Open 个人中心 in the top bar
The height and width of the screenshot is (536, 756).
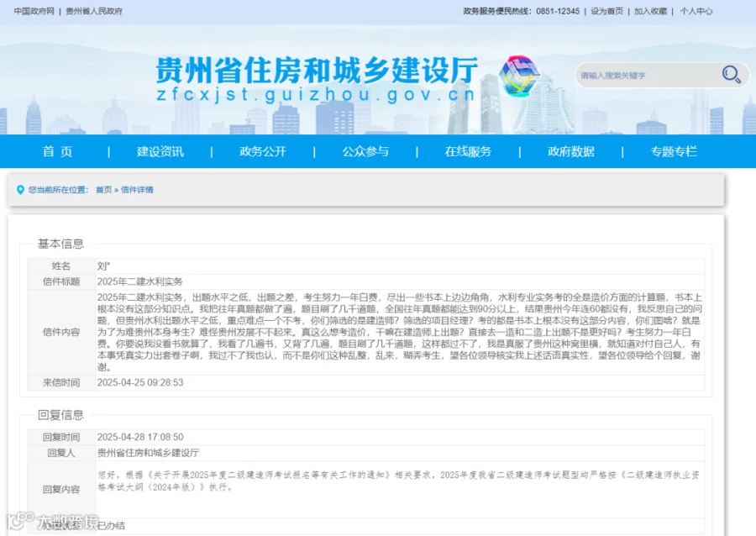point(696,11)
